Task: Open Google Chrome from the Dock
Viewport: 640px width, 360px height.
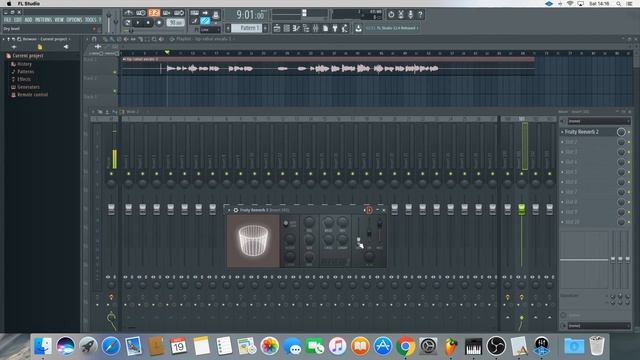Action: (x=405, y=346)
